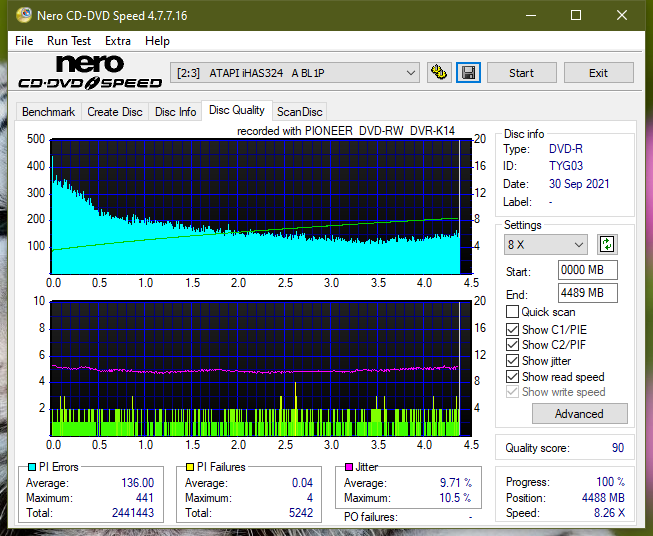This screenshot has width=653, height=536.
Task: Click the disc type DVD-R value
Action: [x=566, y=149]
